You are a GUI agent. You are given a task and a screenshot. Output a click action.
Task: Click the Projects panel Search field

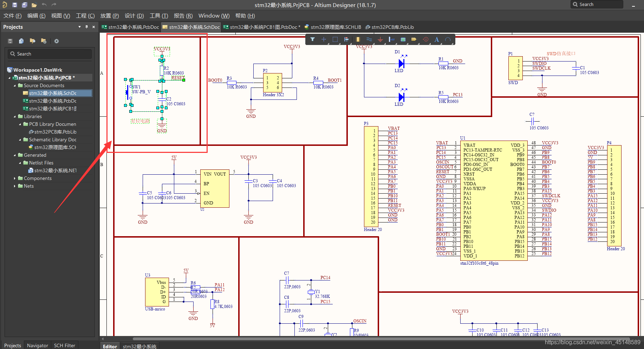(x=50, y=54)
